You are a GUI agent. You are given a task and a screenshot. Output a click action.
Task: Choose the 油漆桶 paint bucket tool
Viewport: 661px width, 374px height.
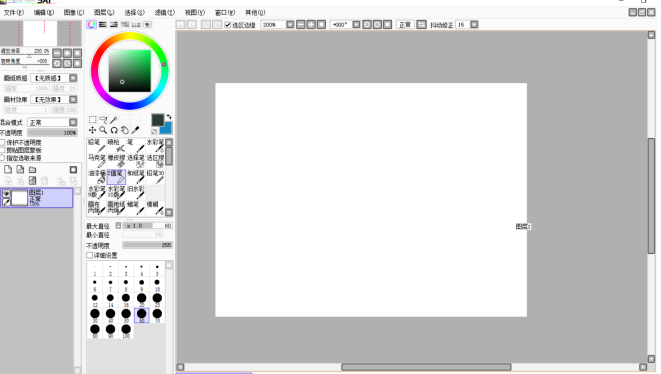[x=97, y=177]
